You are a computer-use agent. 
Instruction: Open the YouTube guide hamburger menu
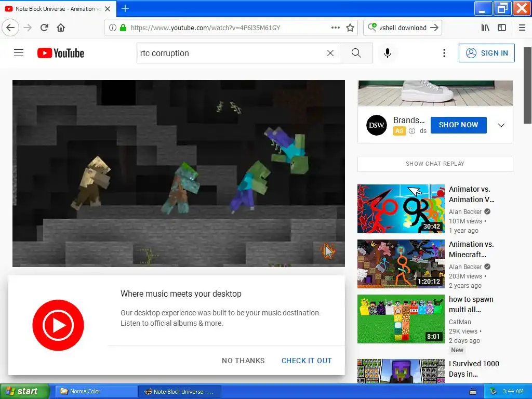[x=19, y=53]
